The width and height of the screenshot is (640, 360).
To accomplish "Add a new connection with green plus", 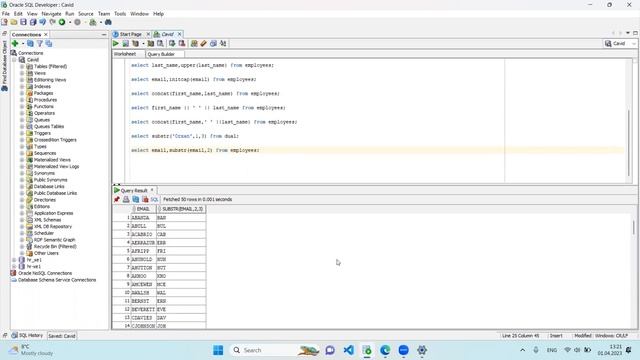I will click(15, 43).
